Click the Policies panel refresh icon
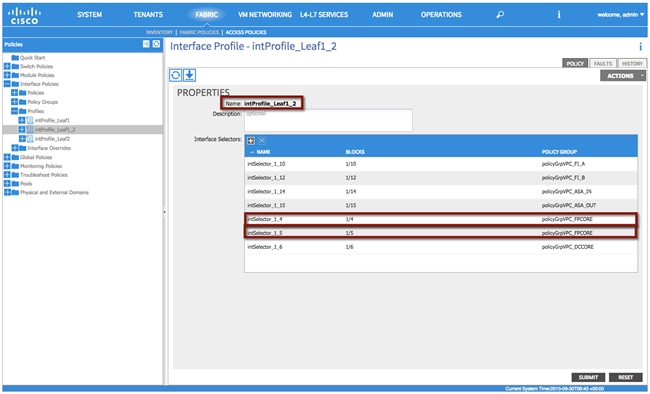The height and width of the screenshot is (394, 650). (x=156, y=44)
